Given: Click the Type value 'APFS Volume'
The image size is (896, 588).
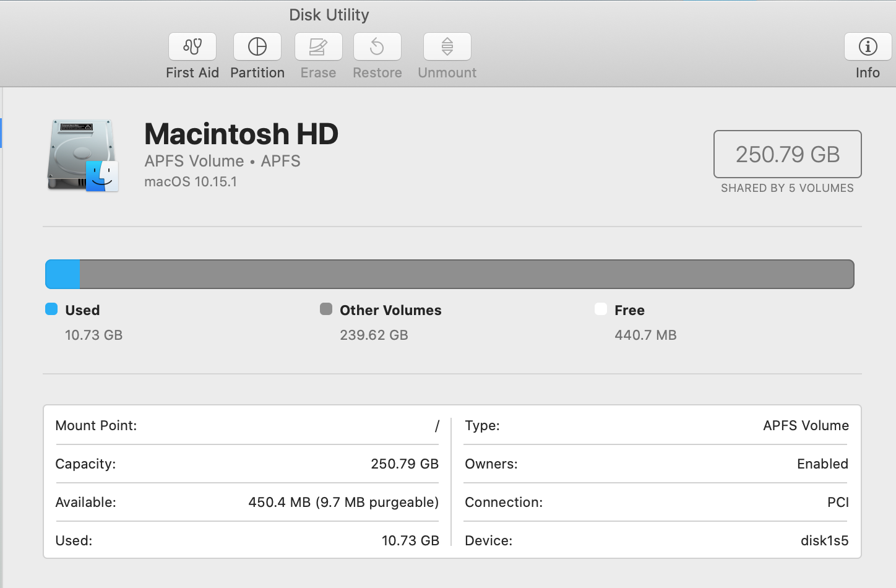Looking at the screenshot, I should [806, 426].
